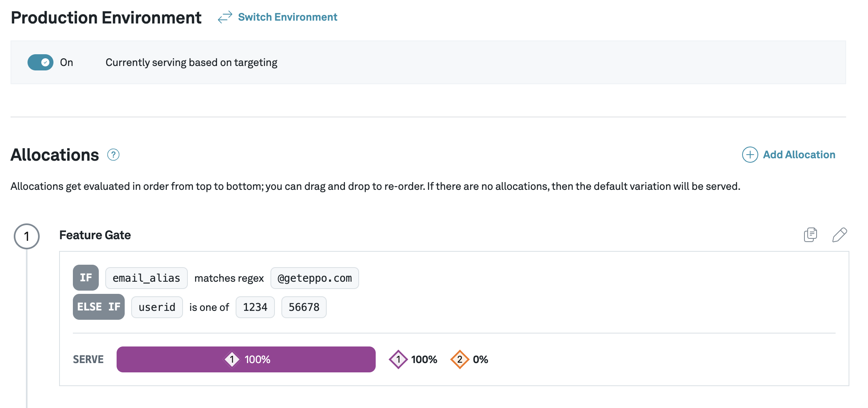The width and height of the screenshot is (868, 408).
Task: Select the checkmark inside the On toggle
Action: 45,62
